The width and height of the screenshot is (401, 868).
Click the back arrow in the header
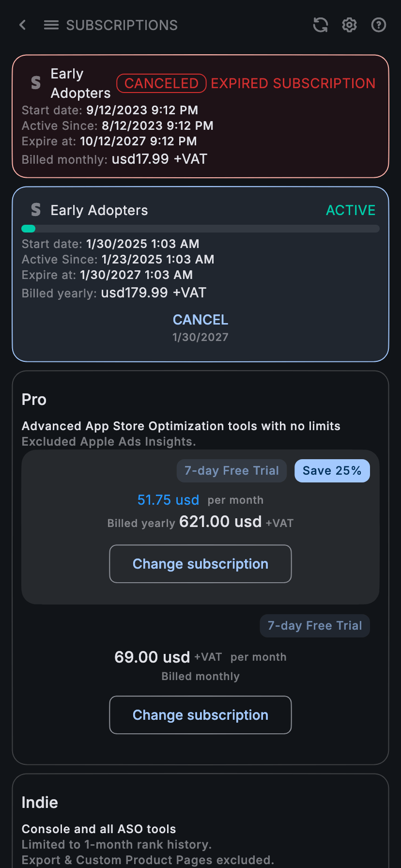coord(22,25)
